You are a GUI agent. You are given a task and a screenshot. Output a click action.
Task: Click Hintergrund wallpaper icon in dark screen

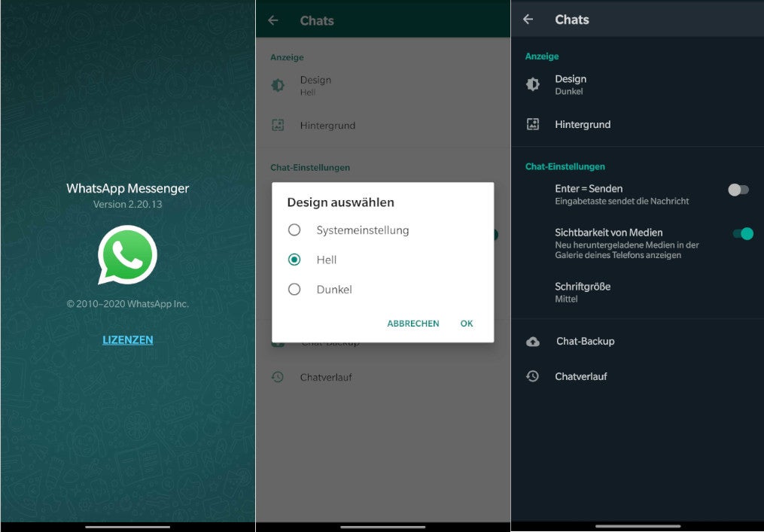533,124
